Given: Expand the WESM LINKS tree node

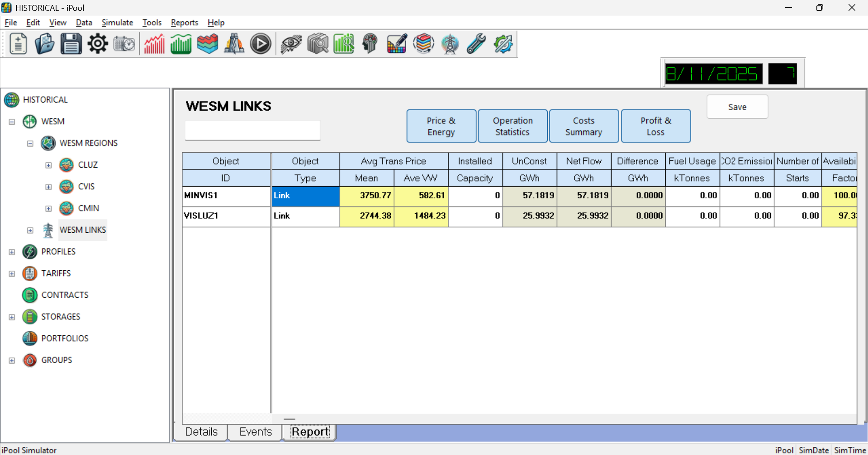Looking at the screenshot, I should pos(30,230).
